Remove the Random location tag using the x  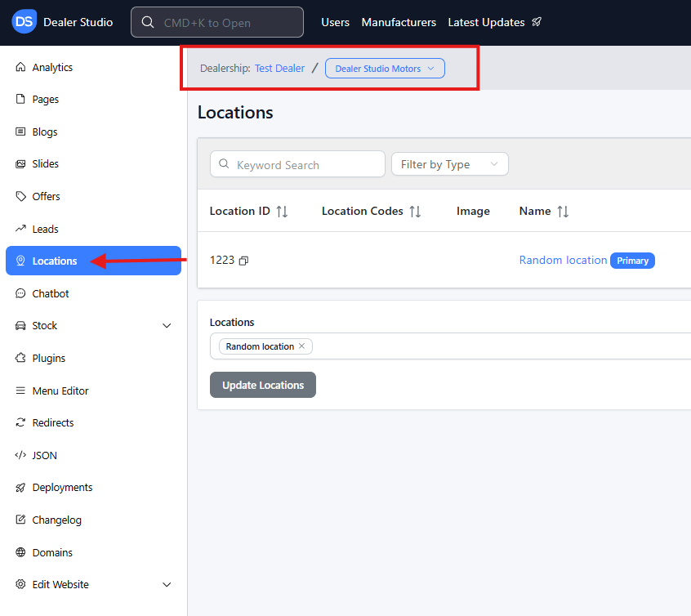coord(301,346)
